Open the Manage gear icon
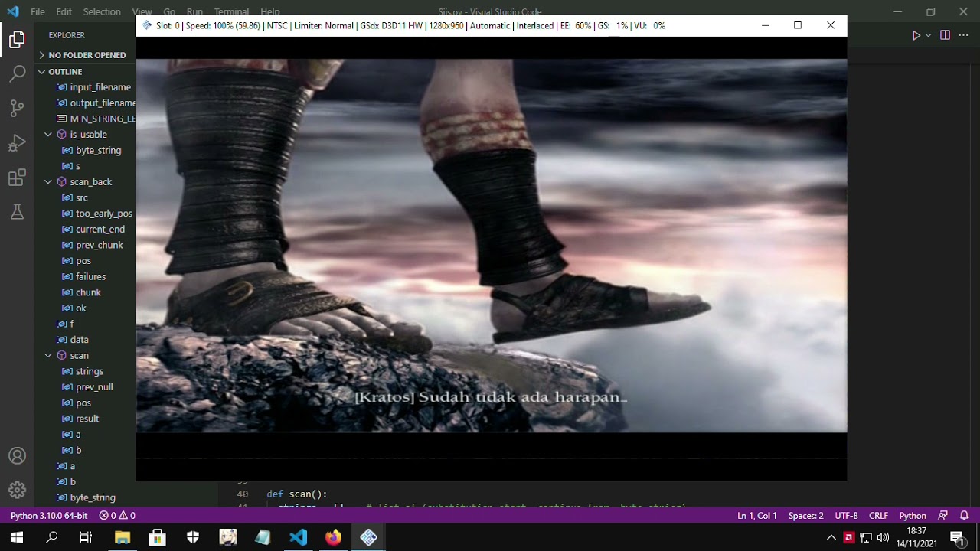980x551 pixels. tap(17, 490)
